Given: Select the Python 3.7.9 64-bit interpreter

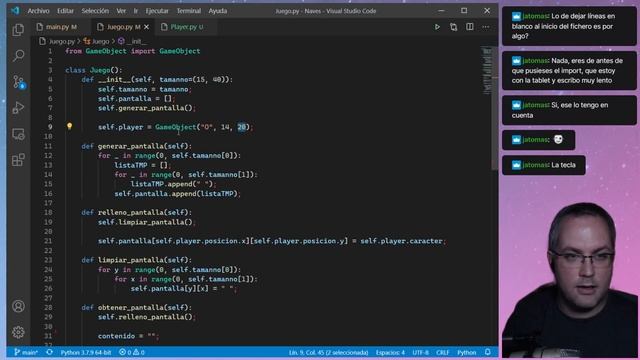Looking at the screenshot, I should click(86, 352).
